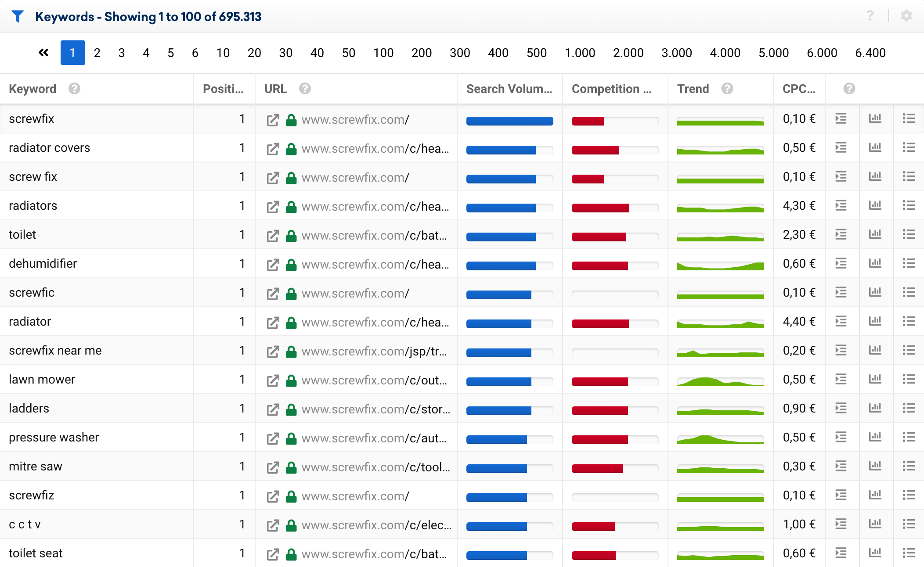Click the search volume bar for screwfix
Viewport: 924px width, 567px height.
(509, 121)
